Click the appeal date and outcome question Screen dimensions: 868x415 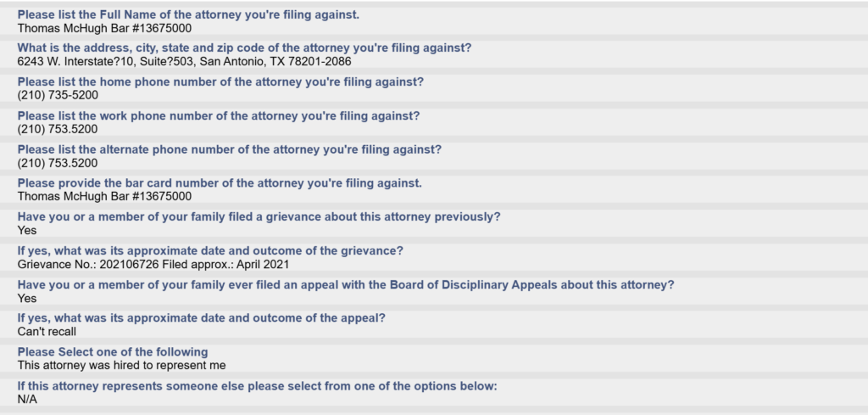point(202,318)
